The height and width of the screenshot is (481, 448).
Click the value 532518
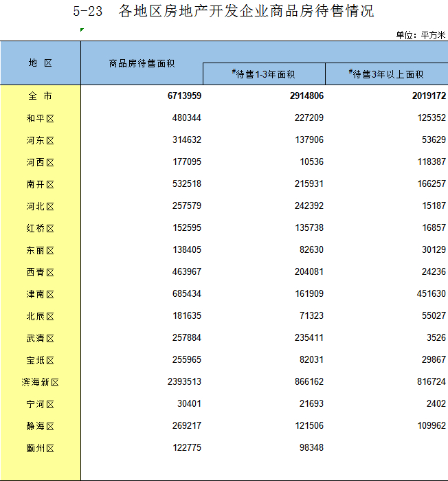(187, 183)
